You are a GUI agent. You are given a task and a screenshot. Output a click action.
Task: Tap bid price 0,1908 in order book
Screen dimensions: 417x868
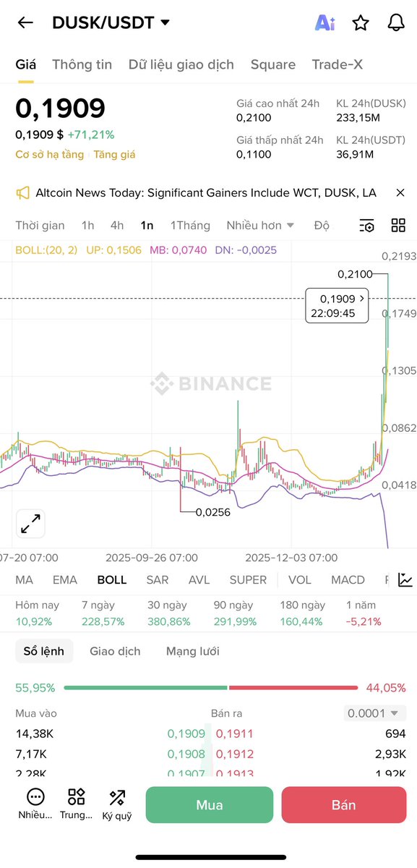(186, 754)
